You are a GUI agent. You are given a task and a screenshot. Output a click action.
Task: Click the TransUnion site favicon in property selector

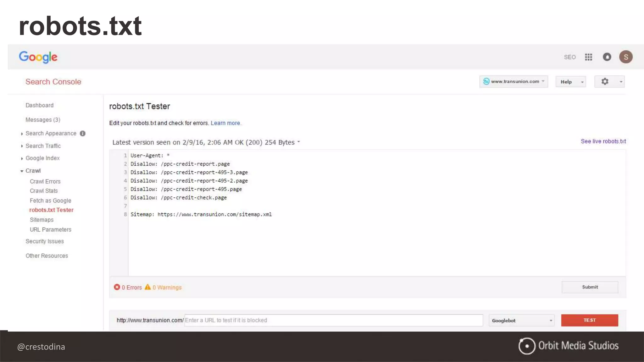coord(486,81)
